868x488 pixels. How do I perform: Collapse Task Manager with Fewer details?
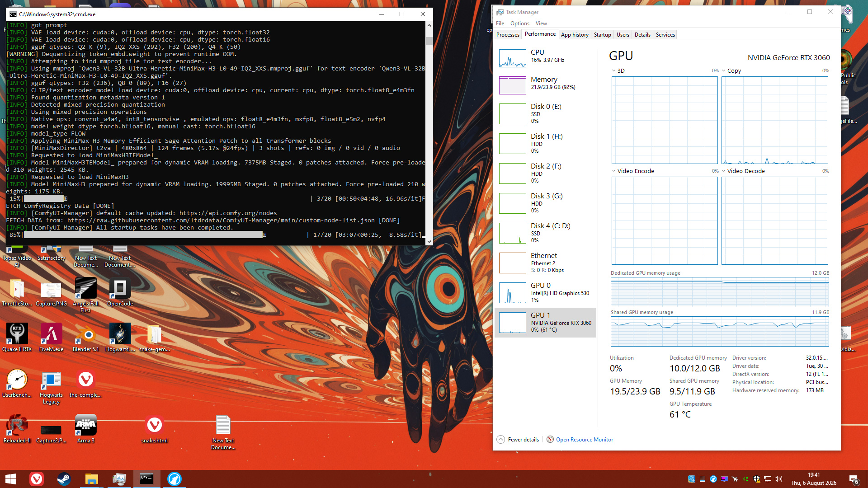[x=518, y=440]
